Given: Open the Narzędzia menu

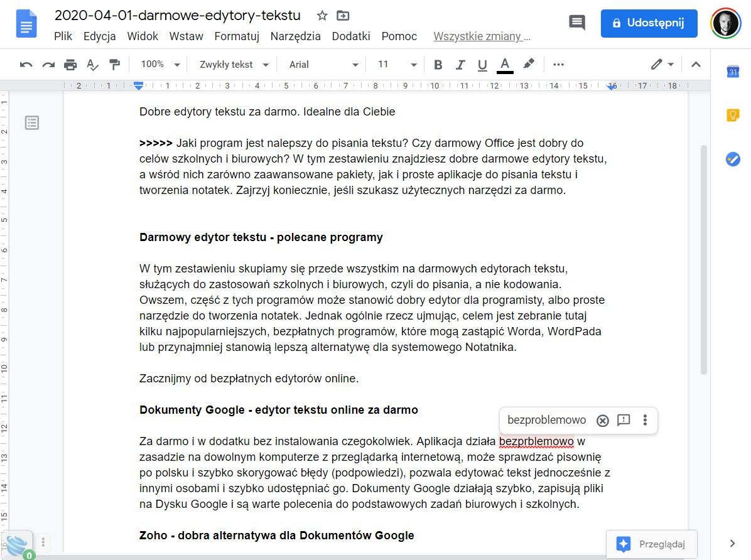Looking at the screenshot, I should [x=296, y=36].
